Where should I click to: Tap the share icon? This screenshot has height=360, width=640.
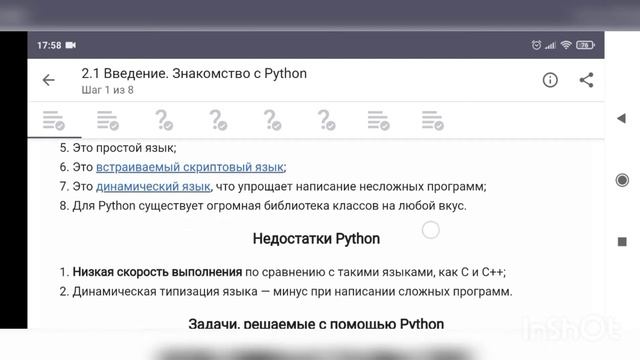coord(587,80)
